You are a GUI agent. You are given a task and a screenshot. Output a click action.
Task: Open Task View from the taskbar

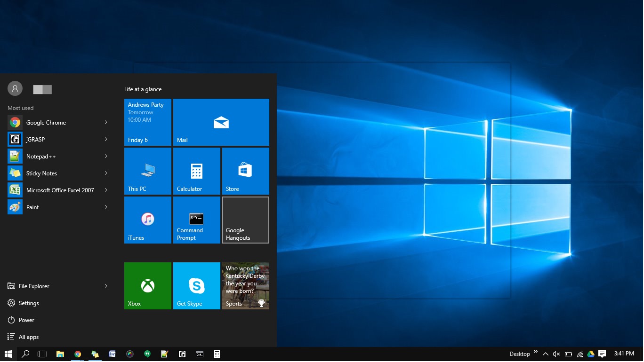click(x=42, y=354)
